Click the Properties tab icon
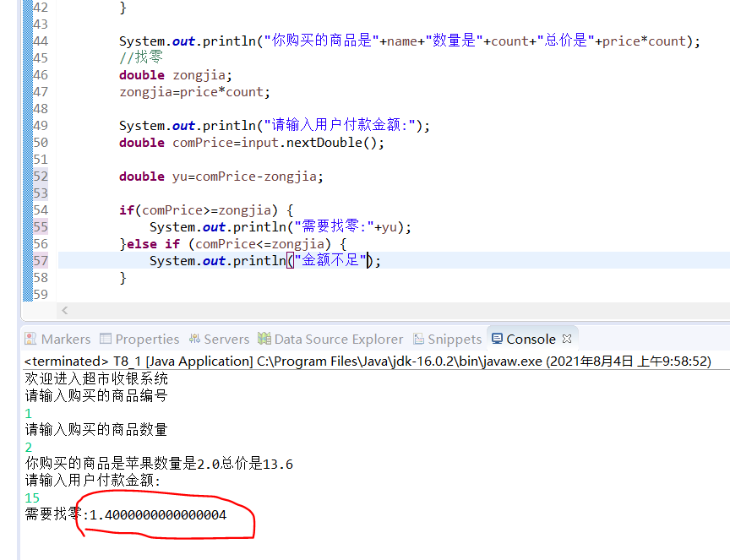The width and height of the screenshot is (730, 560). coord(106,339)
